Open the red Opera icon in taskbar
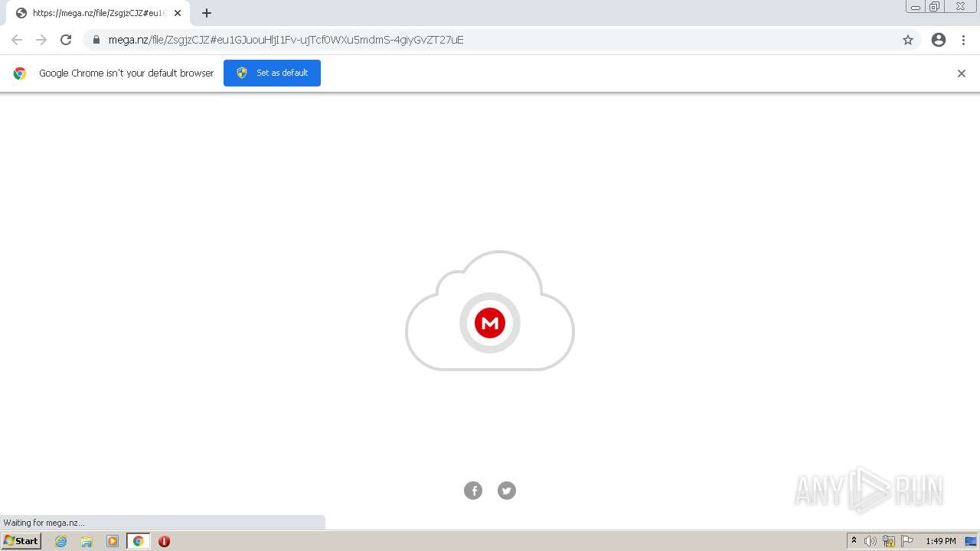The image size is (980, 551). pyautogui.click(x=164, y=541)
